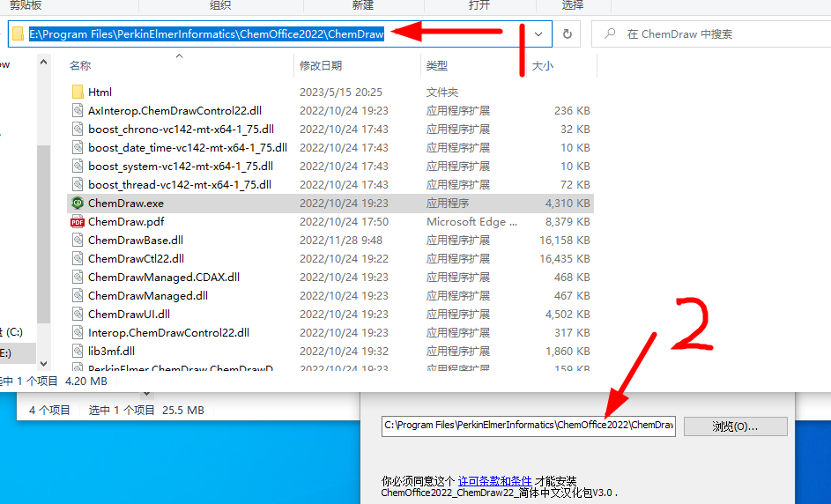The height and width of the screenshot is (504, 831).
Task: Select the ChemDraw.exe application icon
Action: 78,203
